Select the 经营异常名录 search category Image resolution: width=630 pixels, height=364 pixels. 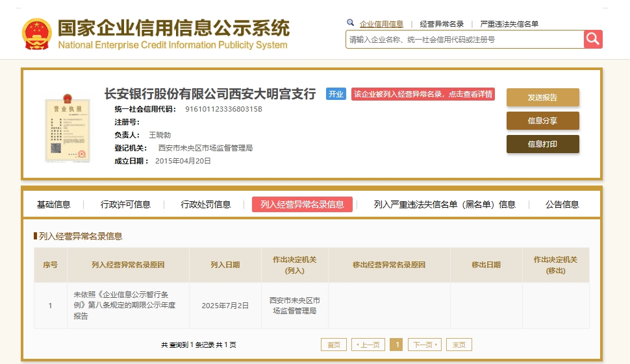pos(442,24)
